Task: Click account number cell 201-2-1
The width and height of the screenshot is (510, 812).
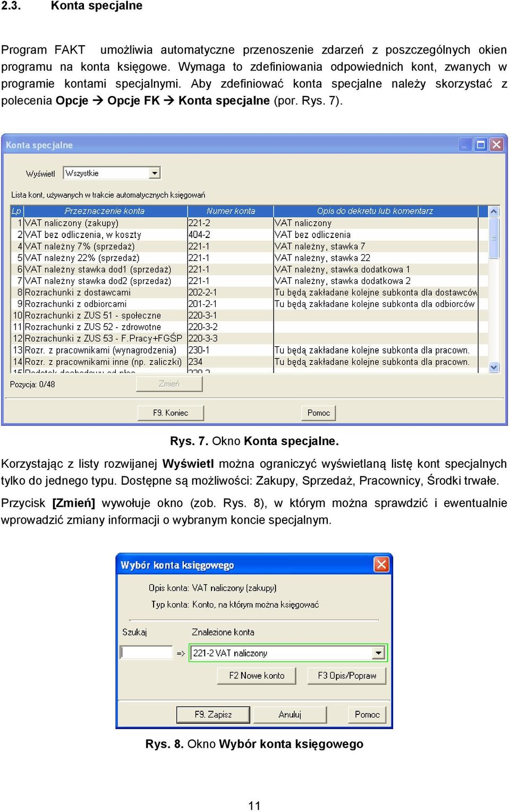Action: tap(230, 304)
